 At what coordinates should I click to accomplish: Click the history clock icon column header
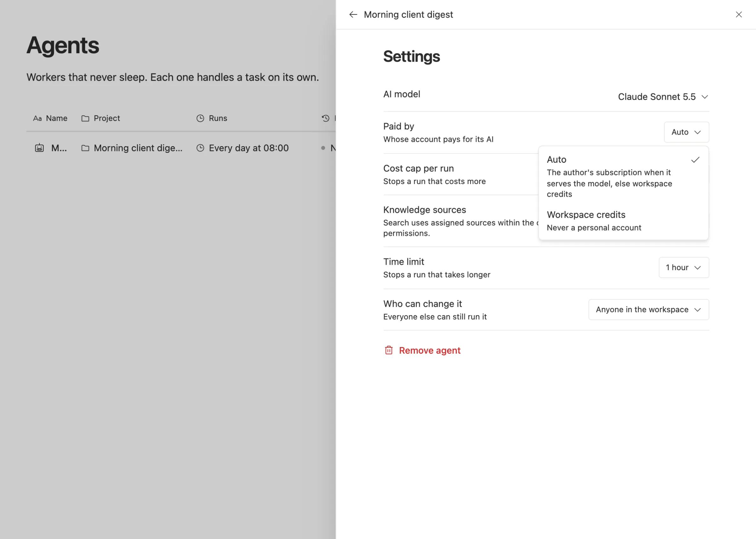point(326,118)
